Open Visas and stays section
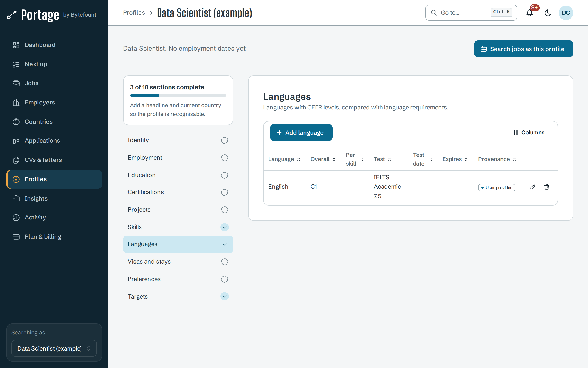 coord(178,262)
